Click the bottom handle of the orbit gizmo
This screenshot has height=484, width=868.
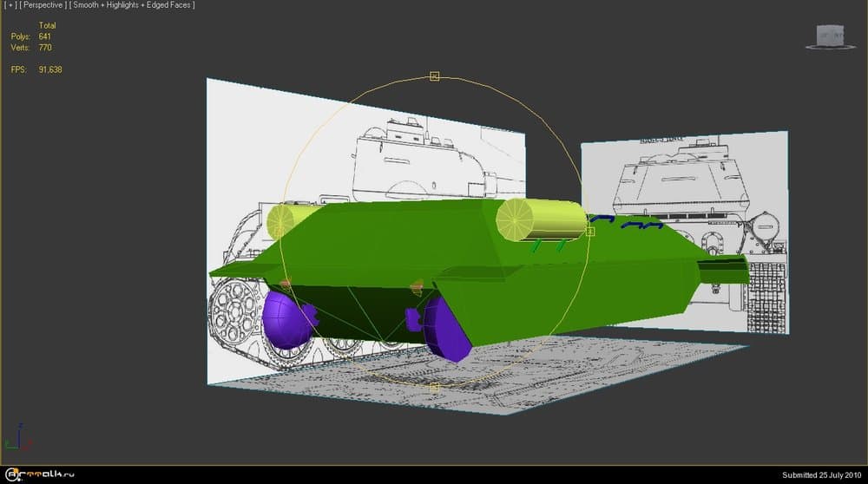(x=435, y=387)
